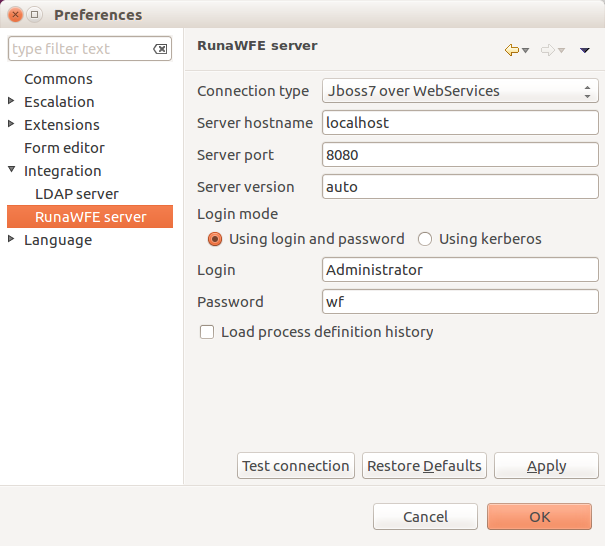Screen dimensions: 605x546
Task: Select Commons in preferences tree
Action: click(x=58, y=79)
